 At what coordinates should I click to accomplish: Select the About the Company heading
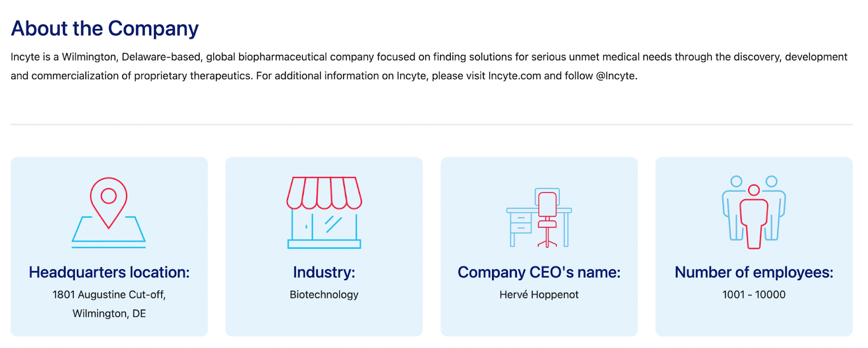[x=105, y=28]
